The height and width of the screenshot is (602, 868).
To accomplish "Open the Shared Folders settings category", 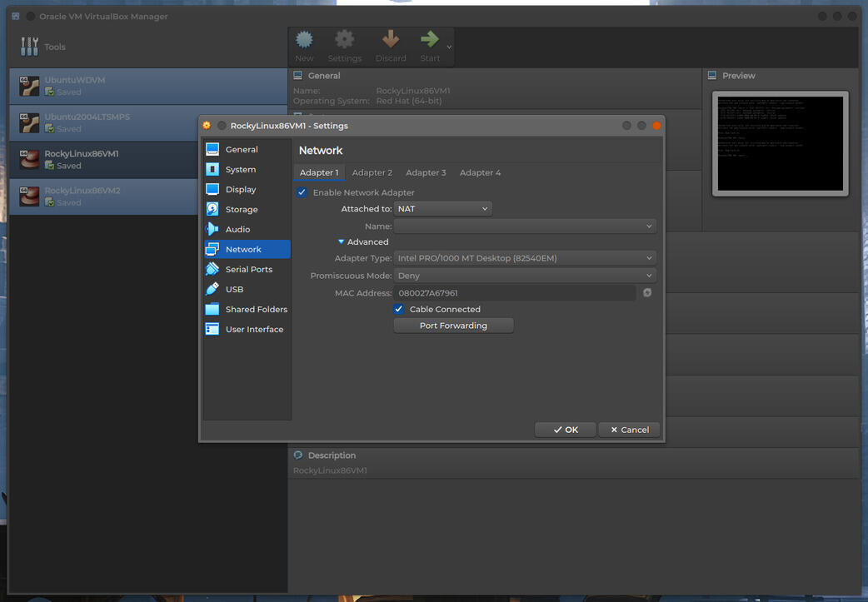I will (x=247, y=309).
